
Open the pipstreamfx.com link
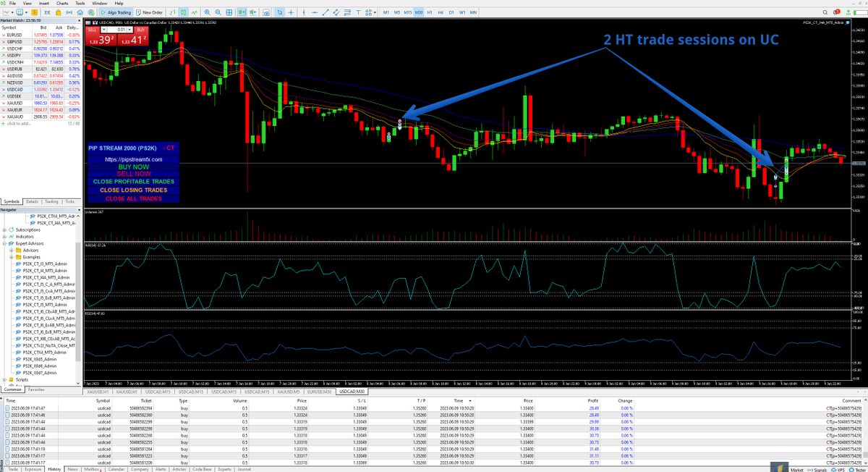[x=134, y=159]
